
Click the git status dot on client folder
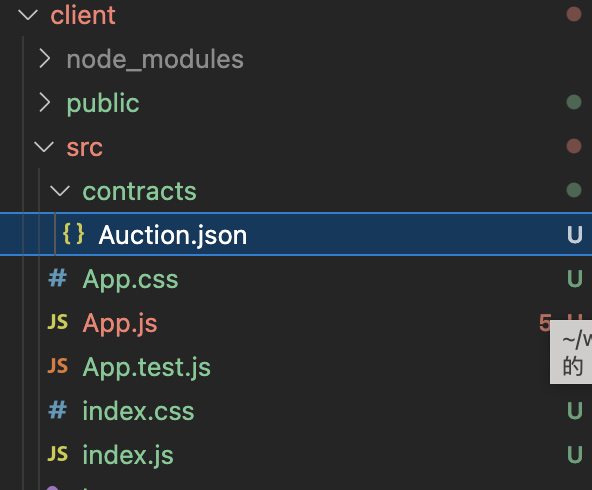click(574, 14)
